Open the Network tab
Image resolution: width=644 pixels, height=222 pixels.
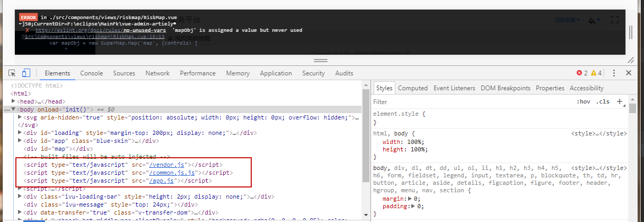point(157,73)
